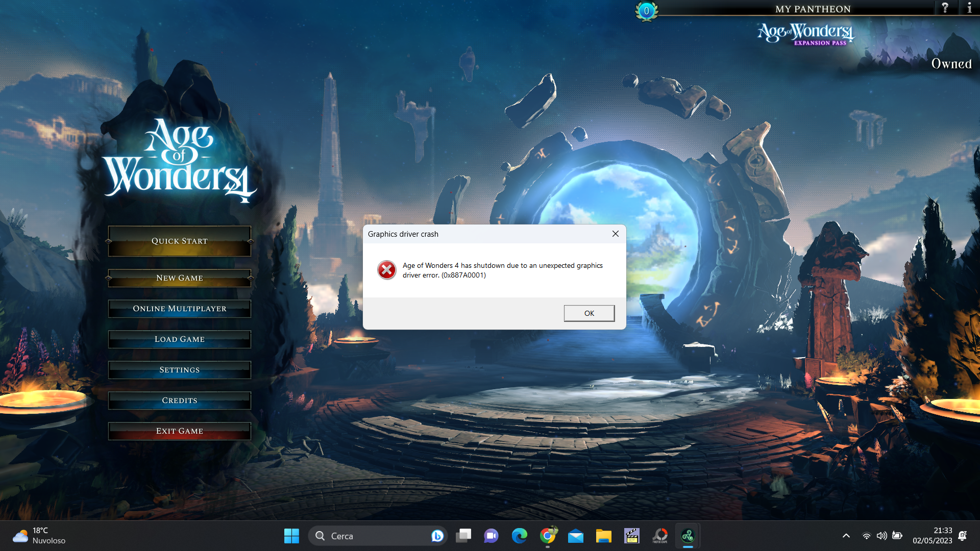Start a New Game from the main menu
The image size is (980, 551).
point(180,278)
